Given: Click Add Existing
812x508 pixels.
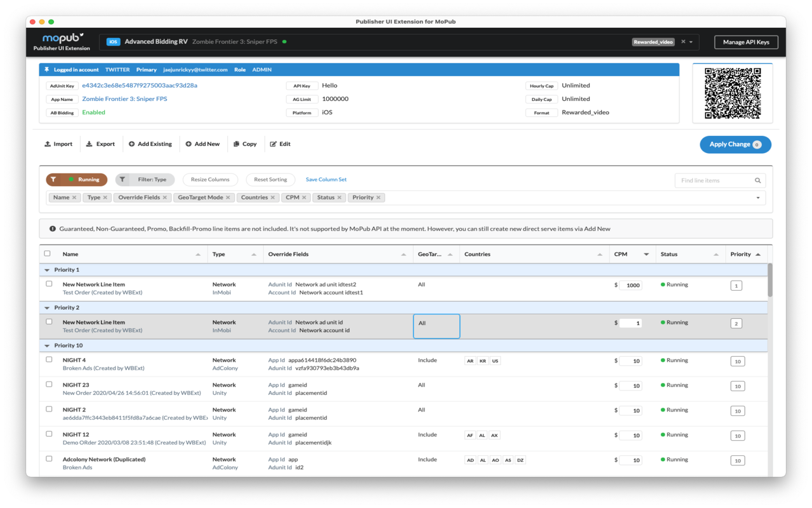Looking at the screenshot, I should click(150, 144).
